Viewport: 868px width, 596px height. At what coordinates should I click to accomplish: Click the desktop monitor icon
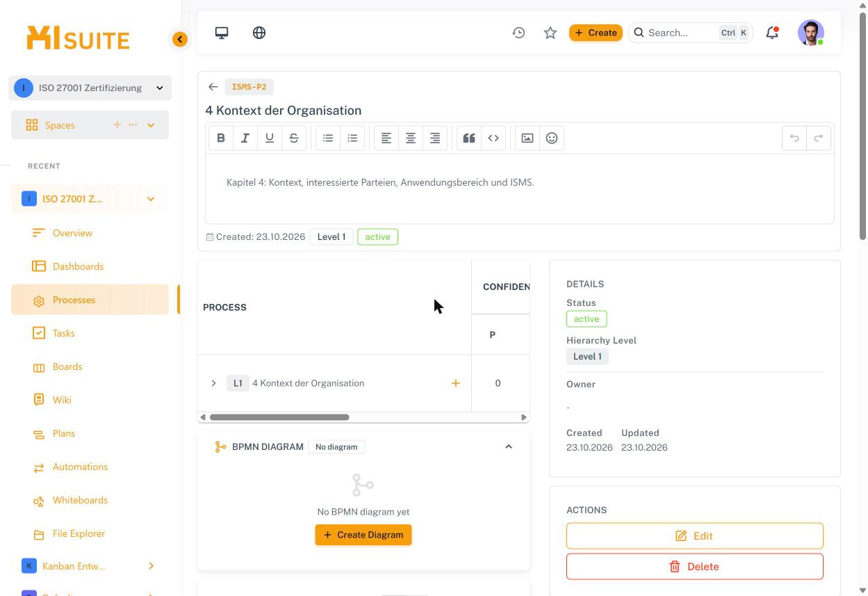point(222,33)
